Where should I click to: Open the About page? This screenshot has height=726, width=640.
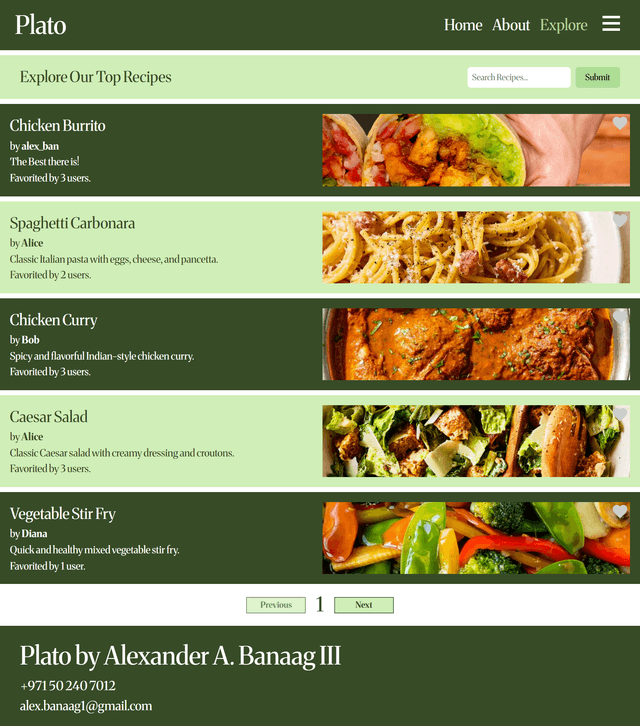(511, 25)
